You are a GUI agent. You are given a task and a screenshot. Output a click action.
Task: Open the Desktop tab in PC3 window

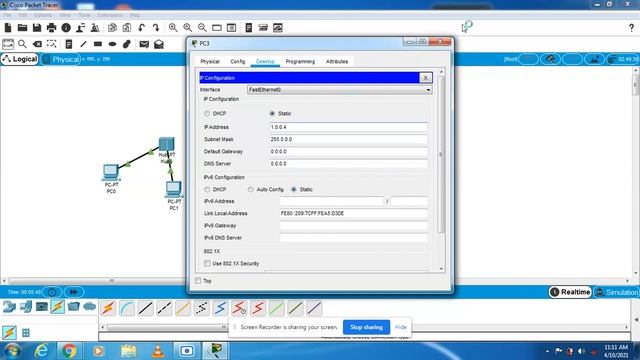[x=265, y=62]
